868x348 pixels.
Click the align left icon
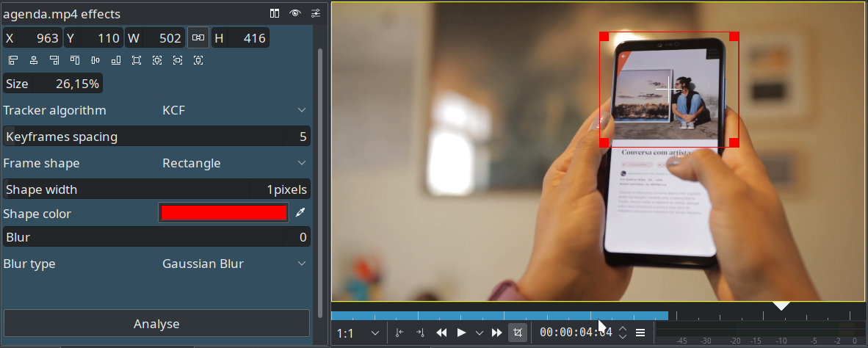[x=13, y=60]
